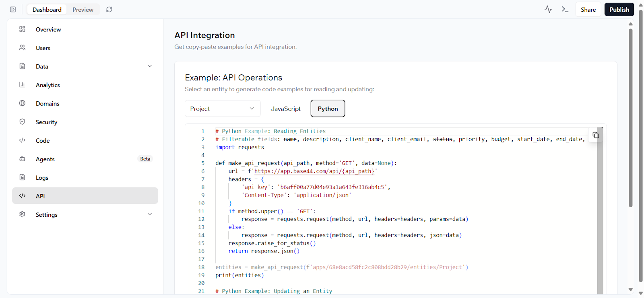Viewport: 644px width, 298px height.
Task: Click the Code brackets icon
Action: [22, 140]
